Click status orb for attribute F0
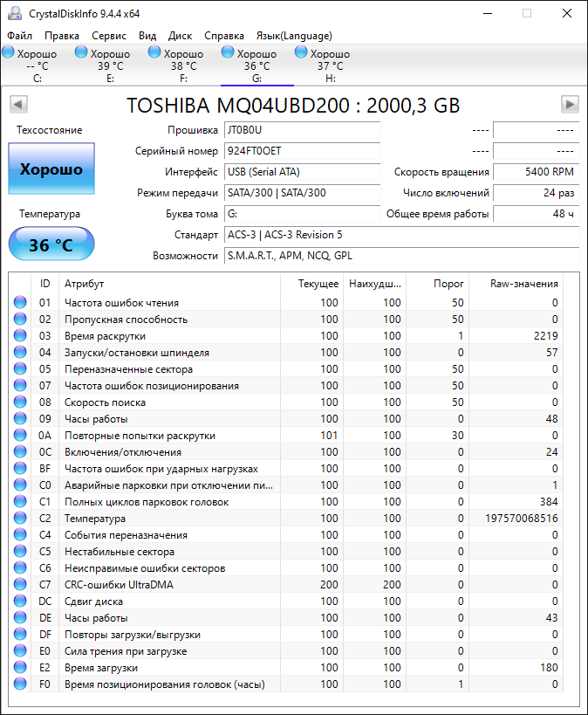Viewport: 588px width, 715px height. pos(20,684)
